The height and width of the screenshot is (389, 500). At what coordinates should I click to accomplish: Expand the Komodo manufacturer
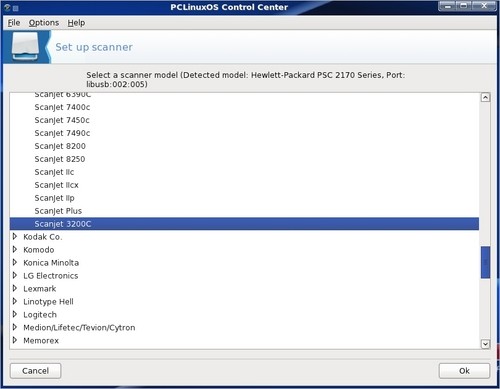pos(15,249)
